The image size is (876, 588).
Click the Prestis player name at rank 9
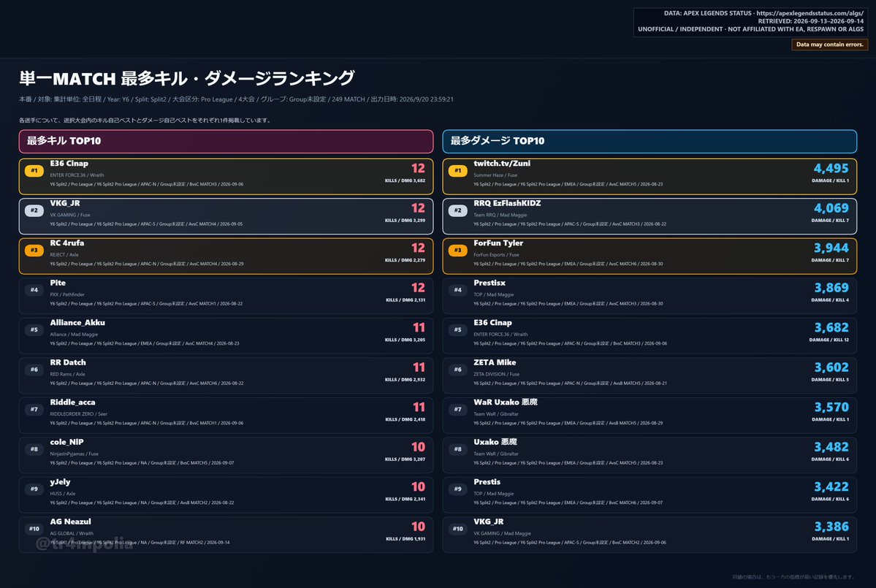[487, 482]
